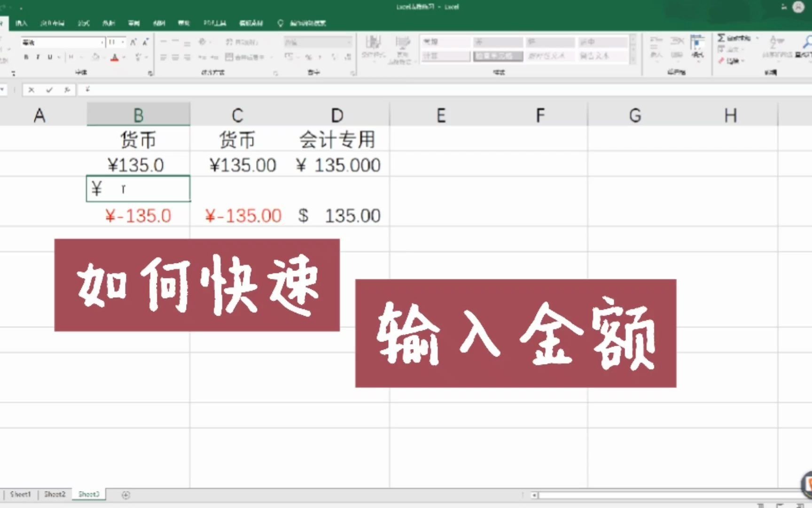Click Merge & Center (合并后居中)
This screenshot has width=812, height=508.
pos(245,57)
